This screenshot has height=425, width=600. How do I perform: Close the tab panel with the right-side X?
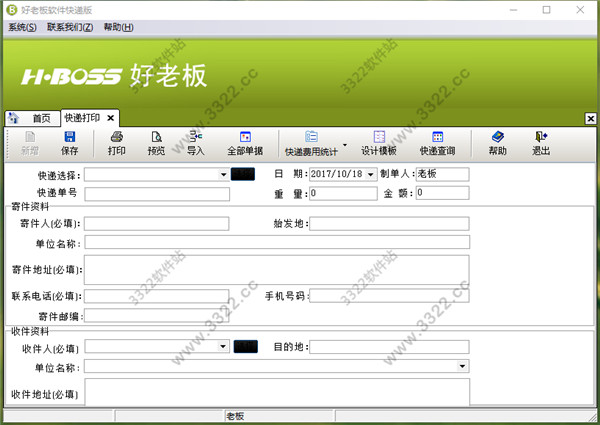pyautogui.click(x=590, y=119)
